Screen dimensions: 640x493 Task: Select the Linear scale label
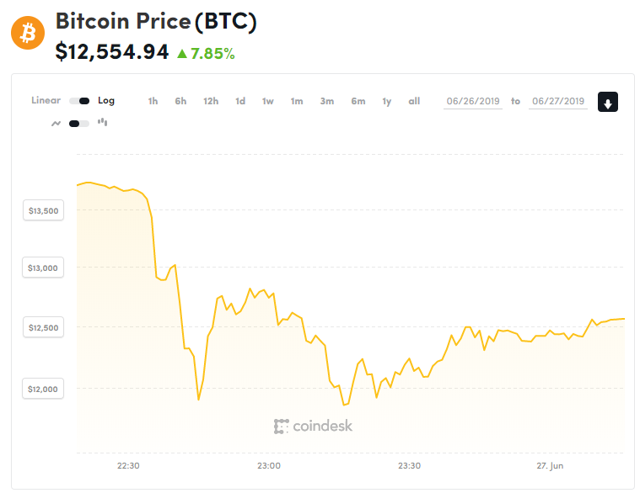[x=46, y=100]
